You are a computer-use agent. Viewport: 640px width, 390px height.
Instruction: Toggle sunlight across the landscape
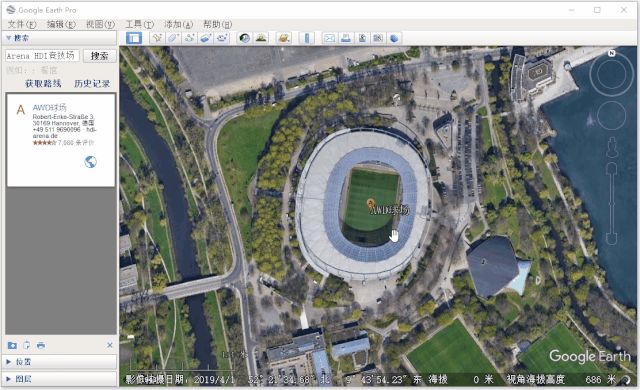(261, 38)
